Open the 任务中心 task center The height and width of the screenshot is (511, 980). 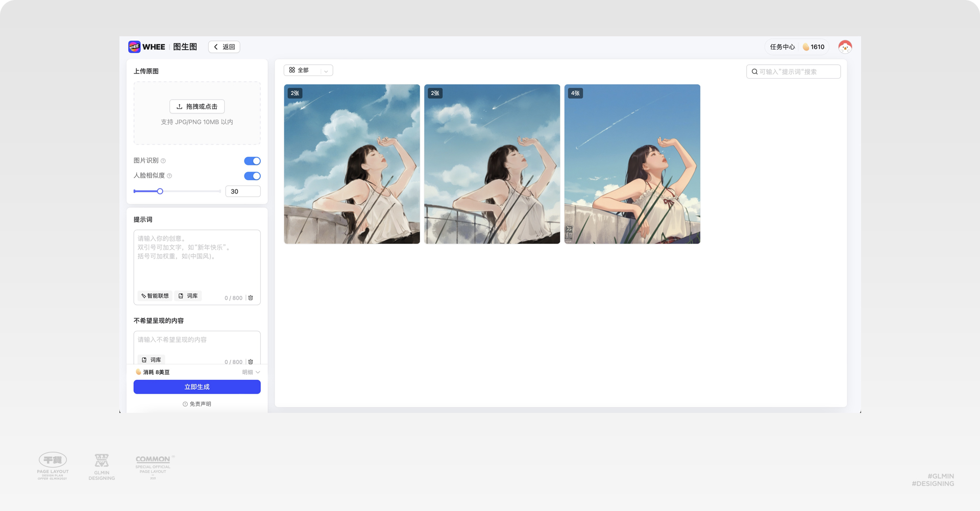782,47
